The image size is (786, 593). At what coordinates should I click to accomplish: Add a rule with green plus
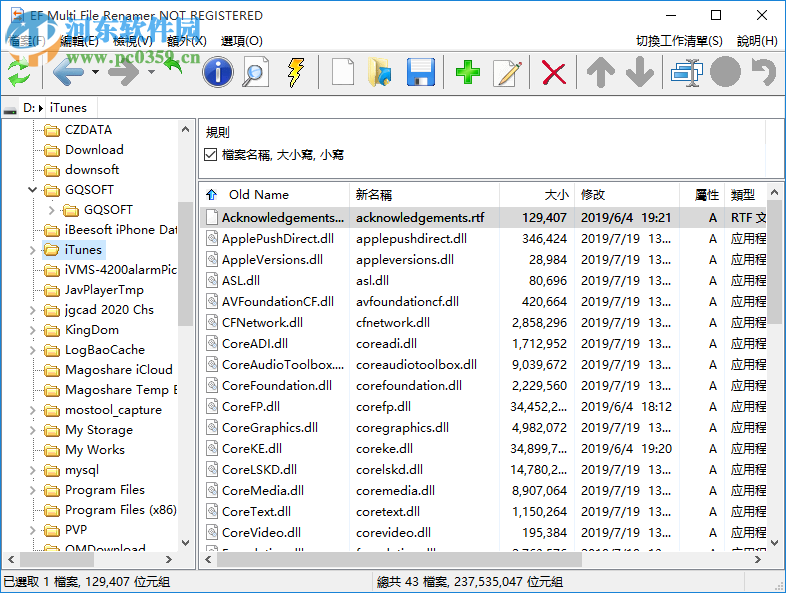pos(468,73)
